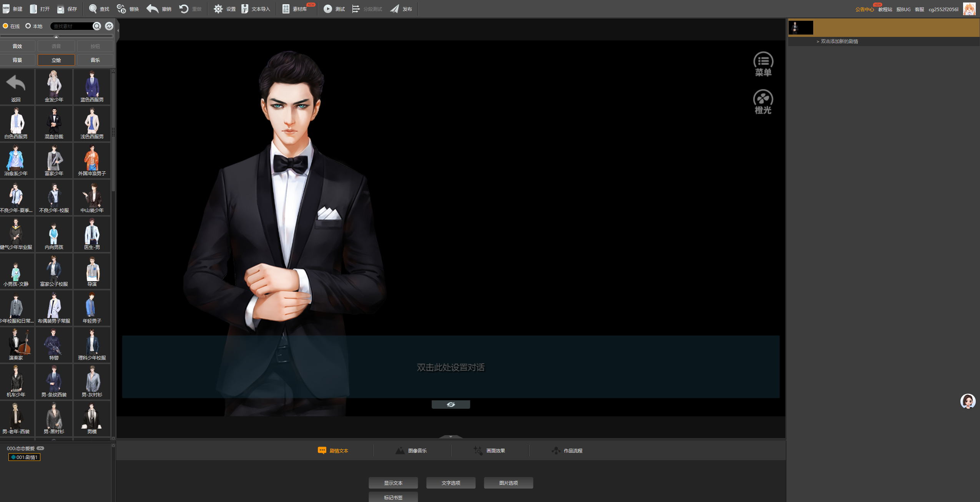Open the 素材库 asset library

pos(286,8)
